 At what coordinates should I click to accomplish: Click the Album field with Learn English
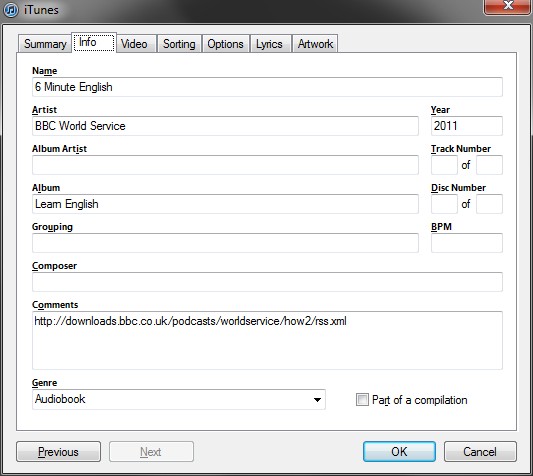point(225,204)
